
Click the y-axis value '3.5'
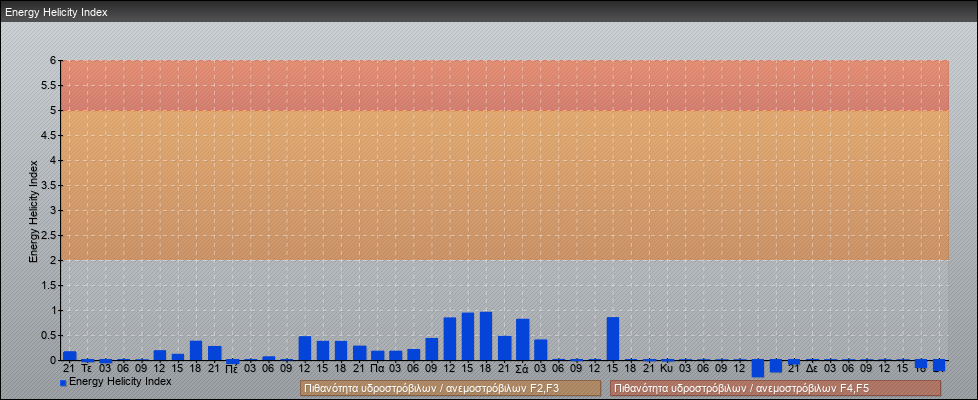click(x=50, y=185)
